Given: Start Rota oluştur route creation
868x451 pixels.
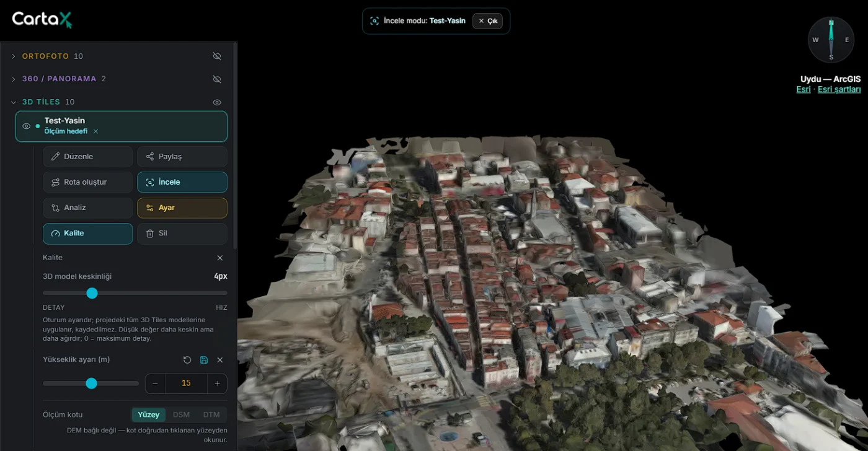Looking at the screenshot, I should click(x=87, y=182).
